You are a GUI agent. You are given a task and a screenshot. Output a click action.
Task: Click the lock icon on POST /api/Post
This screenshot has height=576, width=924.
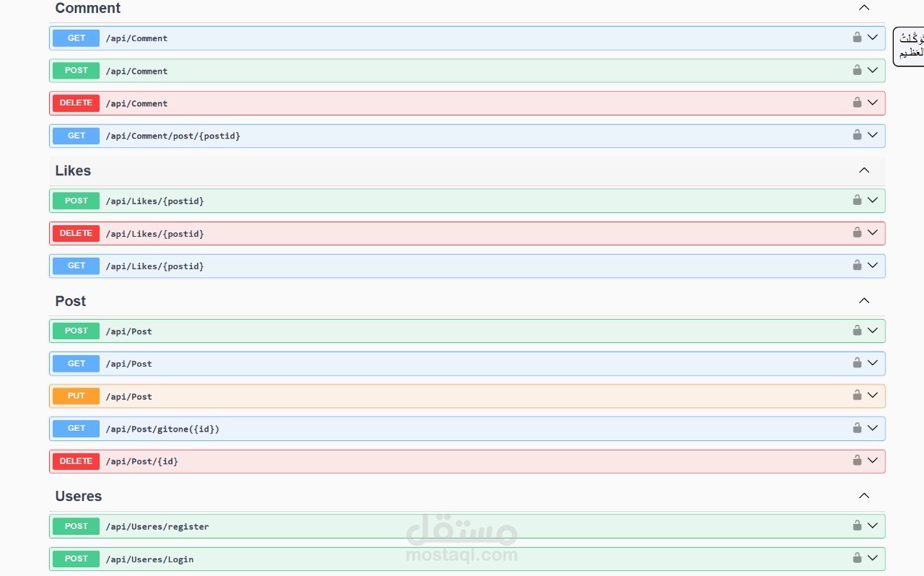click(857, 331)
